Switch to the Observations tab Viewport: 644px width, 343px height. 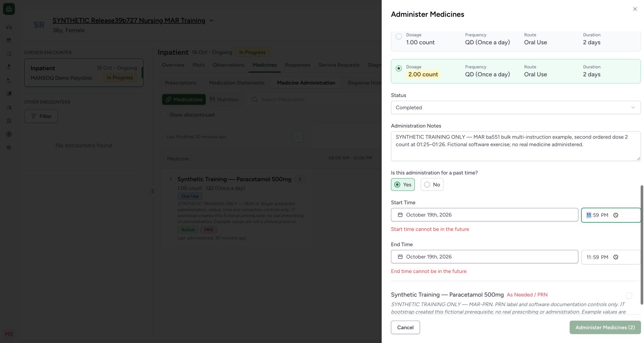point(228,65)
